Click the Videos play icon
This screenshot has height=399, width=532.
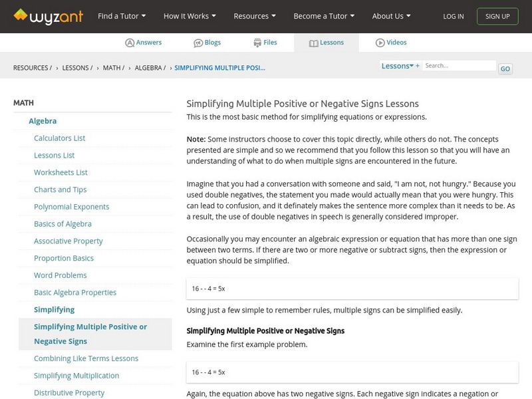coord(380,43)
